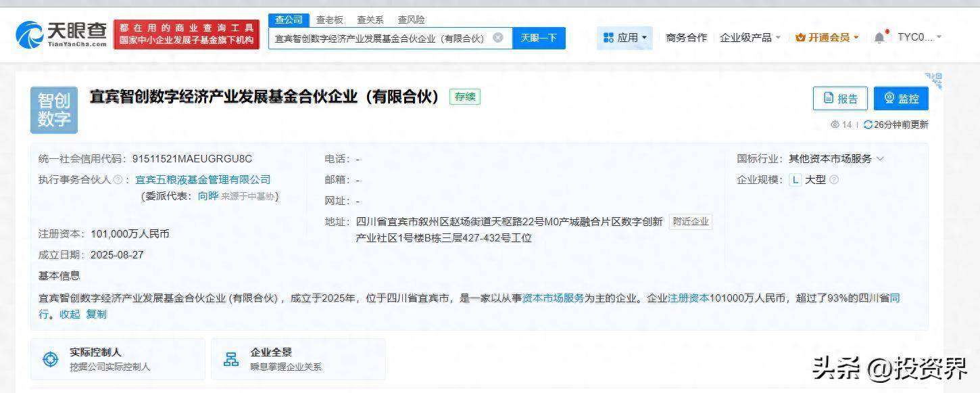Click the Tianyancha logo icon
The width and height of the screenshot is (980, 393).
pyautogui.click(x=29, y=34)
